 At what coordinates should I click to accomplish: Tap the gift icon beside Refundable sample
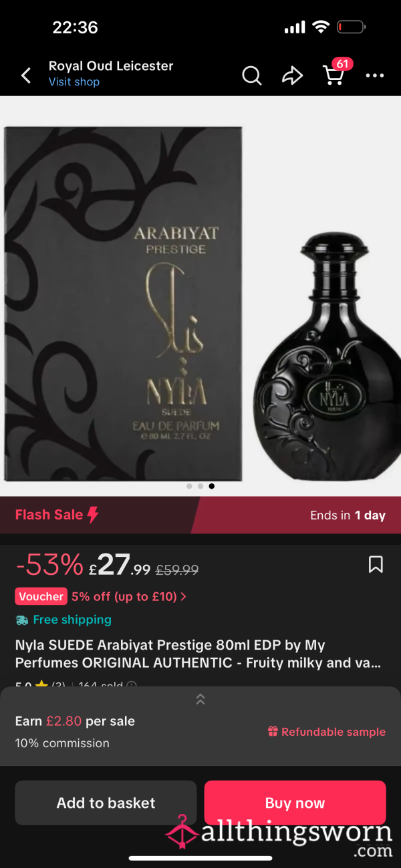(273, 731)
